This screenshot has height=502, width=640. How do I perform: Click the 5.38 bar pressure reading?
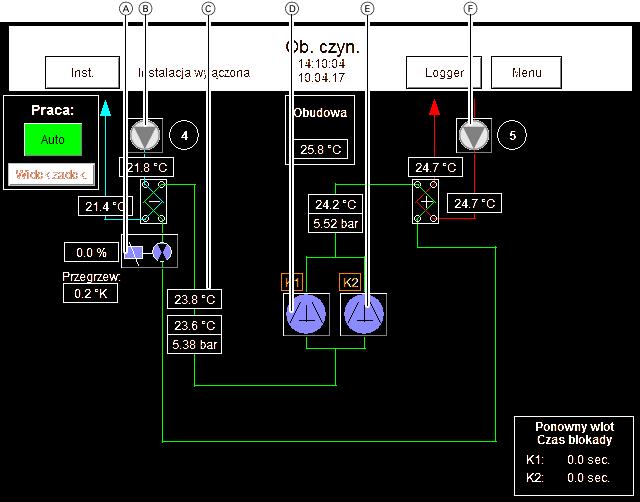click(x=194, y=344)
